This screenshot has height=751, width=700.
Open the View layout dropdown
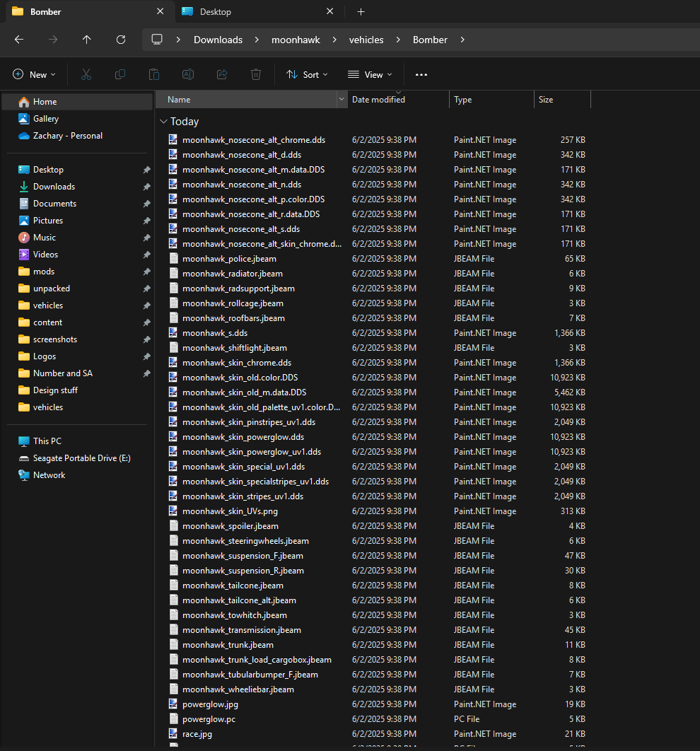pyautogui.click(x=370, y=75)
